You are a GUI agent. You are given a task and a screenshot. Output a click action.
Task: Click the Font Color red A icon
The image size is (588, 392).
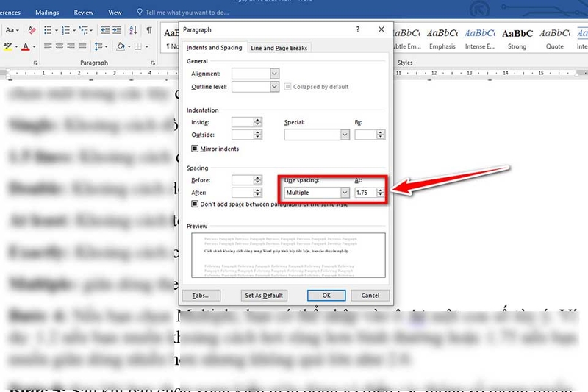(26, 46)
